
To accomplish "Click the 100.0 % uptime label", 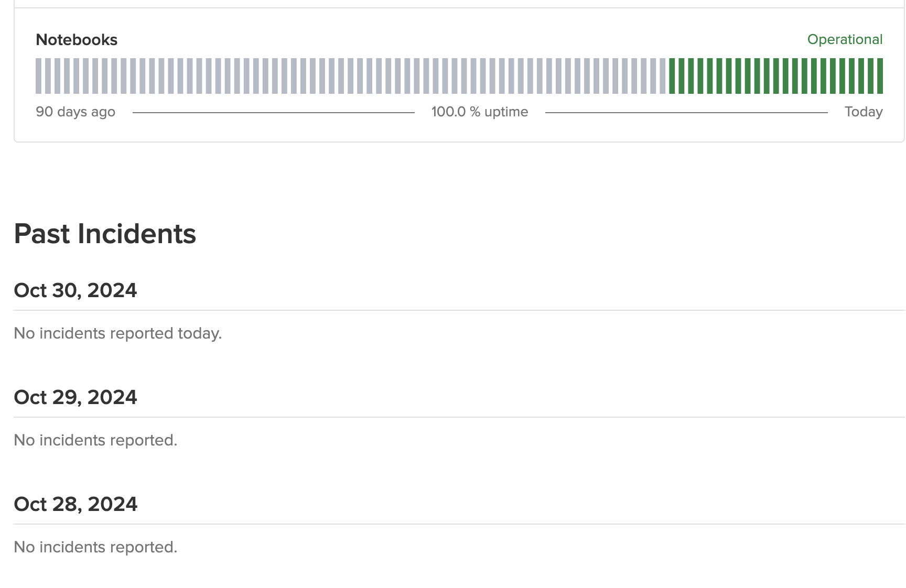I will [480, 111].
